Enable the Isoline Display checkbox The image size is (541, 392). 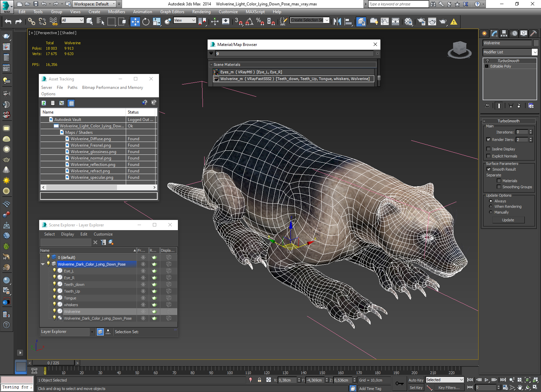488,149
